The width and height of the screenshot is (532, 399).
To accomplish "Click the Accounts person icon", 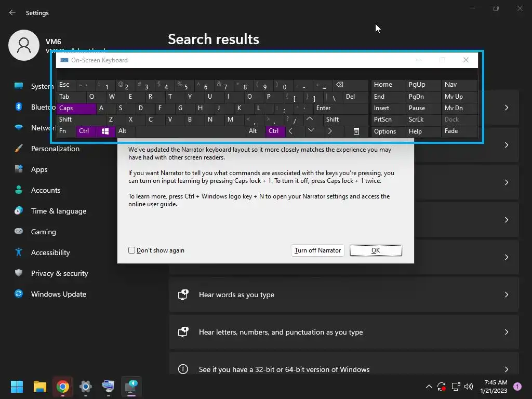I will tap(19, 190).
